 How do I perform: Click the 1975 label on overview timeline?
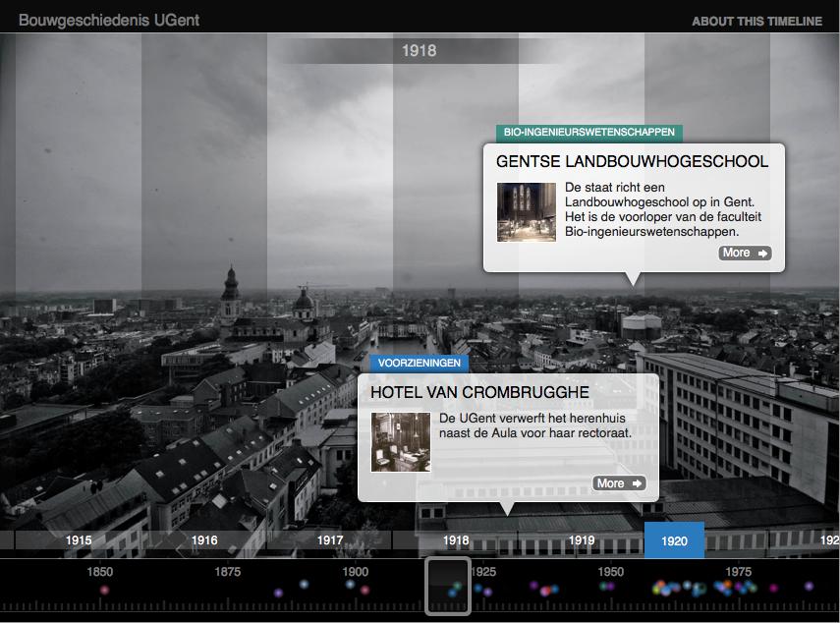click(738, 572)
